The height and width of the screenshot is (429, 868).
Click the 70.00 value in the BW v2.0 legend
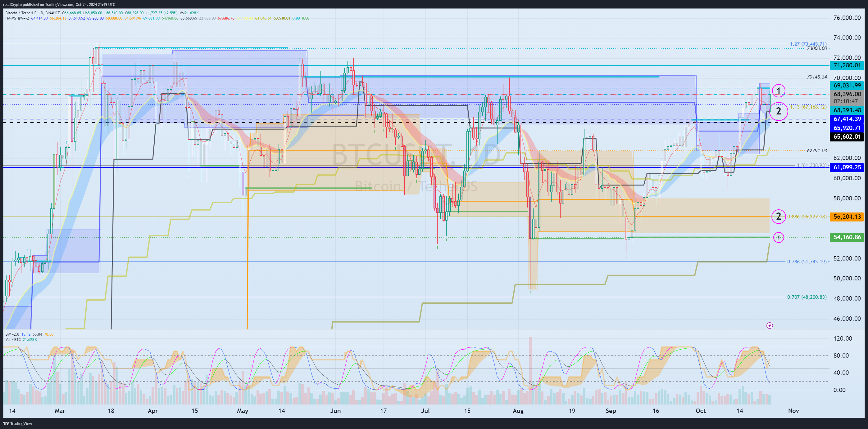[48, 334]
